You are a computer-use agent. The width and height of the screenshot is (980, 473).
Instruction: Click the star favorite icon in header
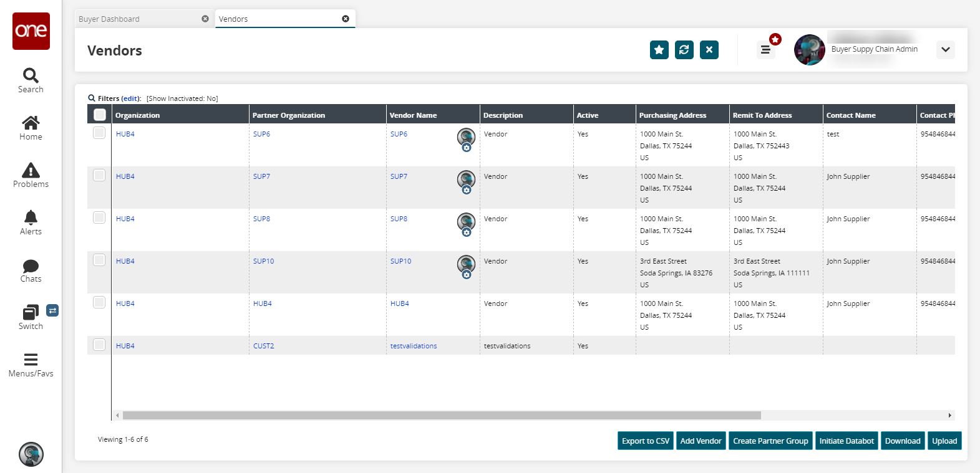coord(659,50)
